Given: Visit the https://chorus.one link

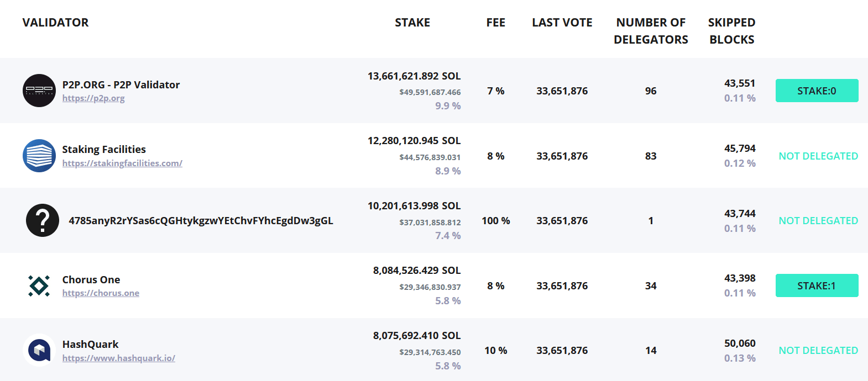Looking at the screenshot, I should click(x=101, y=293).
